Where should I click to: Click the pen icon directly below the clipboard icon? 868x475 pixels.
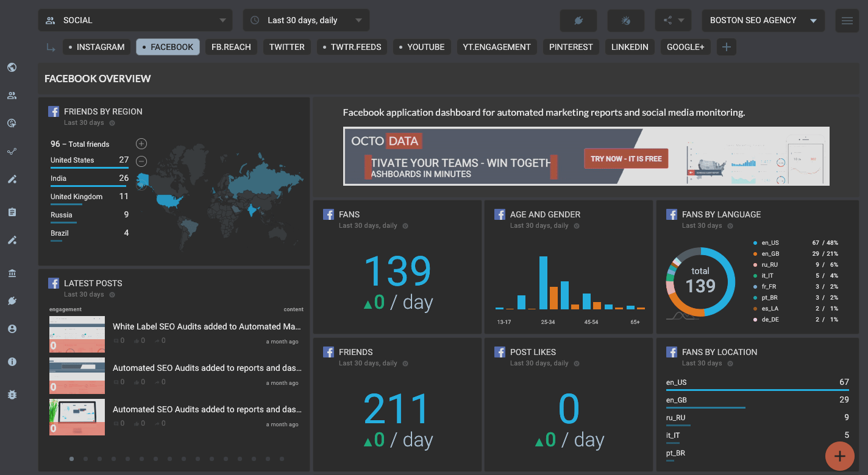[12, 240]
